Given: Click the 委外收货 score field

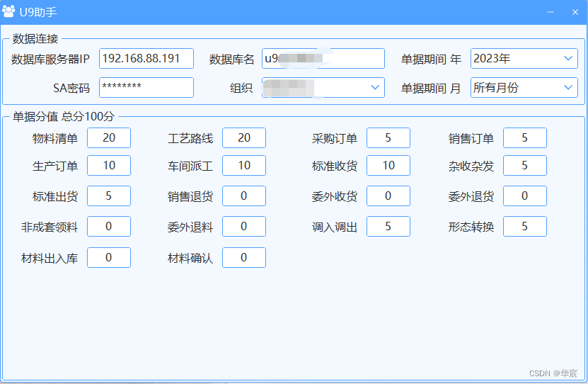Looking at the screenshot, I should [x=388, y=196].
